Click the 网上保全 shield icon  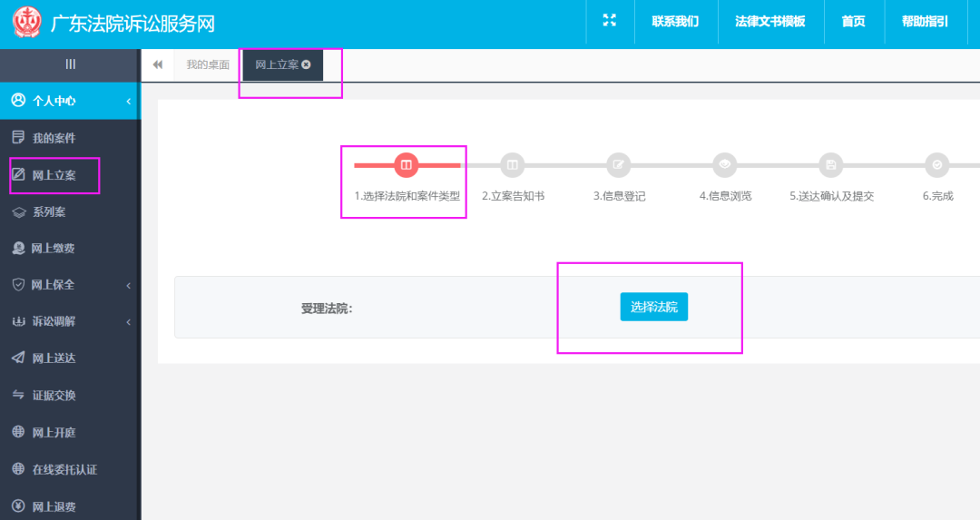[18, 284]
